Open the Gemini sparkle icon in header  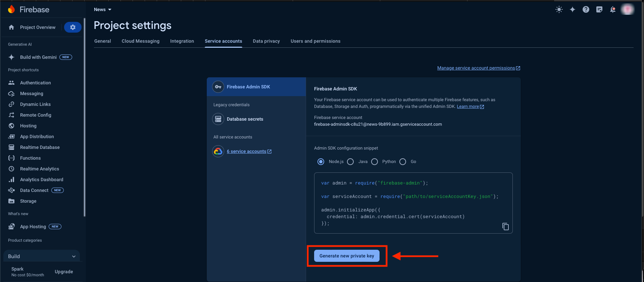[x=572, y=10]
